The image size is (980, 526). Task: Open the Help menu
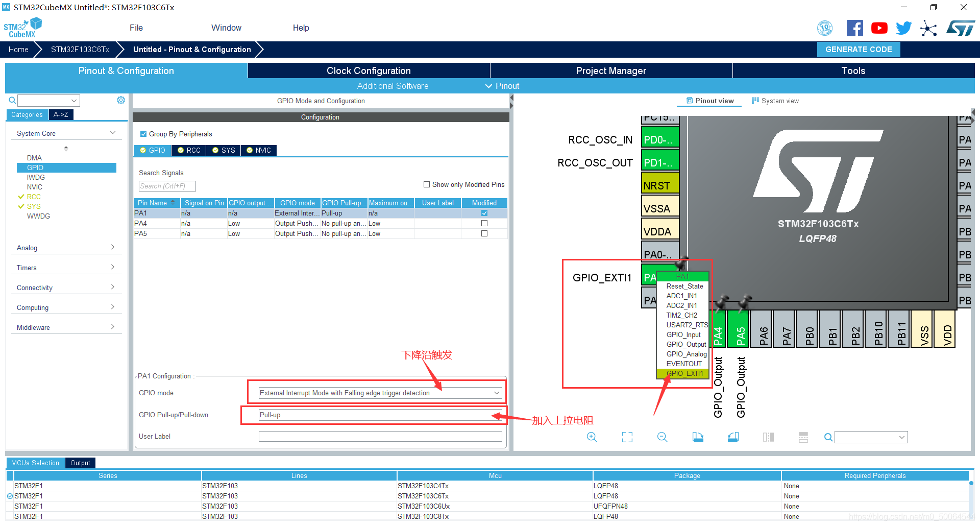(x=301, y=28)
